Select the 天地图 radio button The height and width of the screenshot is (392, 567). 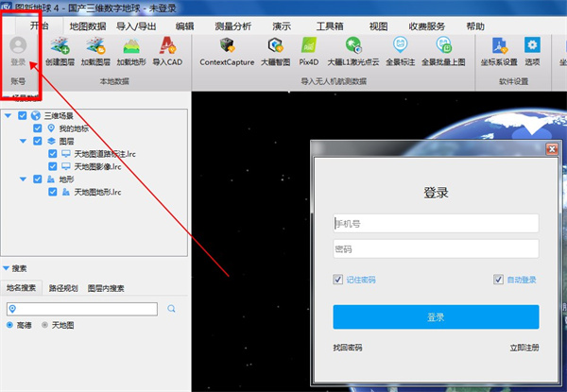(44, 325)
